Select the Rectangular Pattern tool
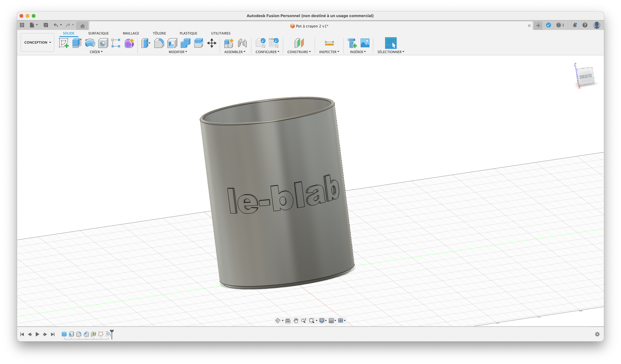This screenshot has height=364, width=621. (x=116, y=43)
